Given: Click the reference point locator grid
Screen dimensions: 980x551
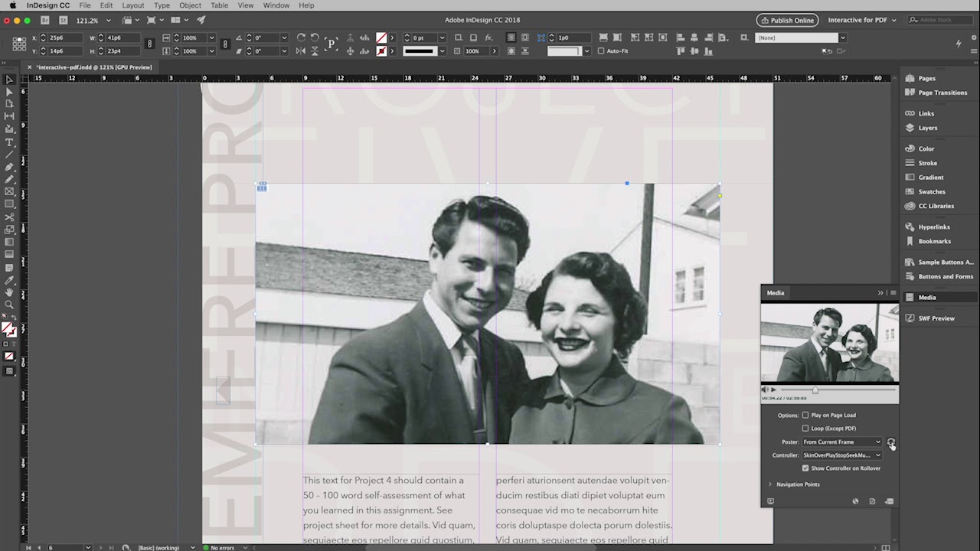Looking at the screenshot, I should pyautogui.click(x=19, y=44).
